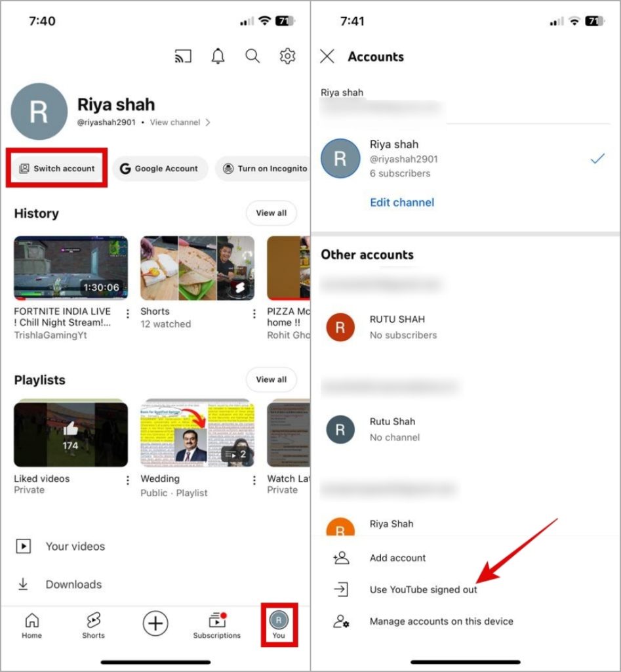Turn on Incognito mode

(x=264, y=169)
